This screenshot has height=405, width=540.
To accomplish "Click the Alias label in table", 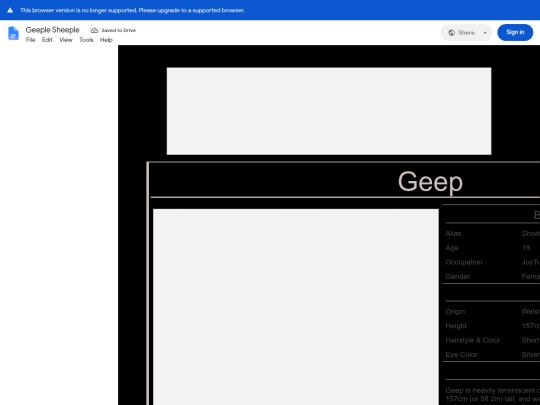I will (453, 233).
